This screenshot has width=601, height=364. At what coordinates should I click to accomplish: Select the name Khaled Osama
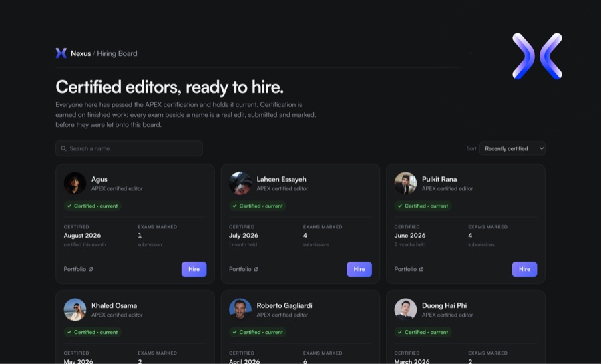click(114, 305)
